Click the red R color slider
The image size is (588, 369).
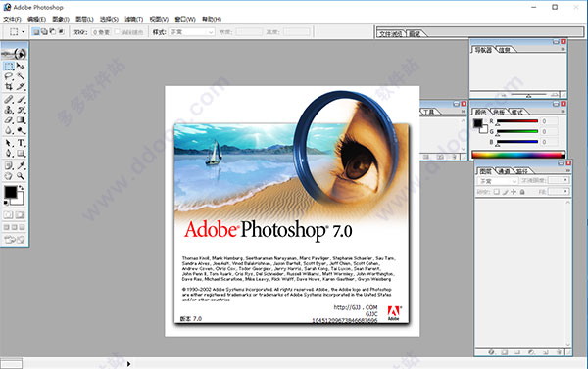coord(517,121)
